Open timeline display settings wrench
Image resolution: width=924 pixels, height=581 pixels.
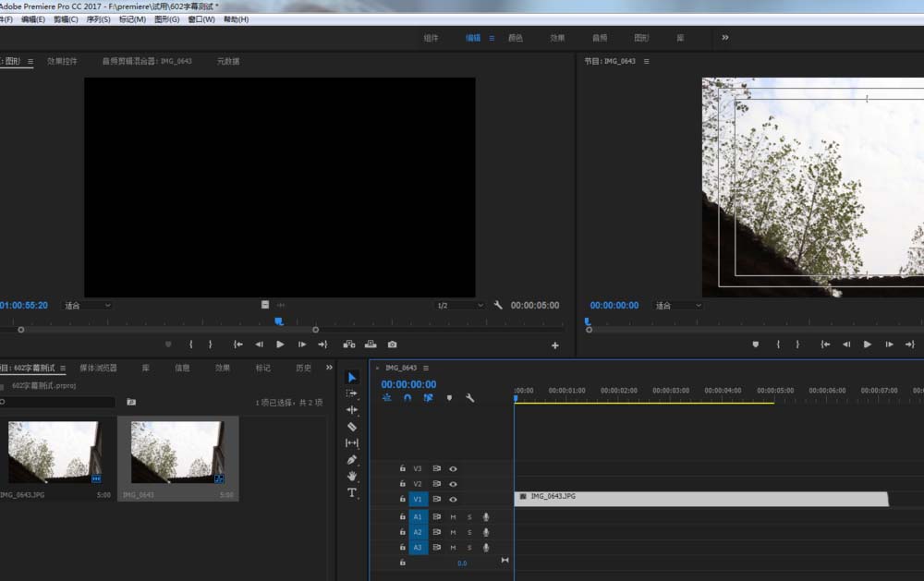[470, 398]
